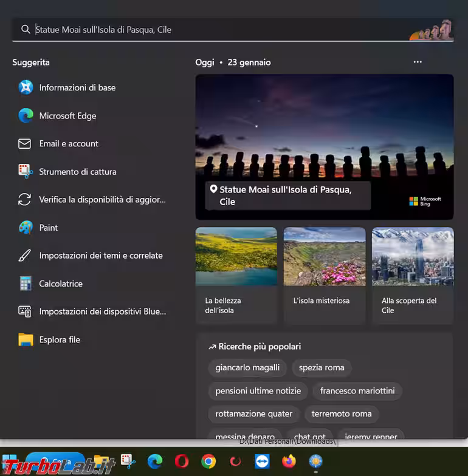Image resolution: width=468 pixels, height=476 pixels.
Task: Launch TeamViewer from the taskbar
Action: pos(262,462)
